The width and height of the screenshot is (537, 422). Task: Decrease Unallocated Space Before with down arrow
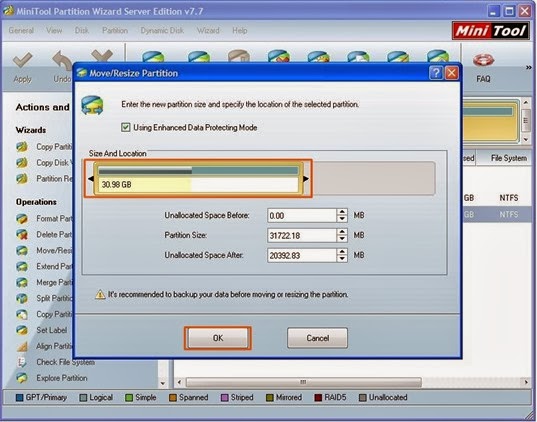342,219
